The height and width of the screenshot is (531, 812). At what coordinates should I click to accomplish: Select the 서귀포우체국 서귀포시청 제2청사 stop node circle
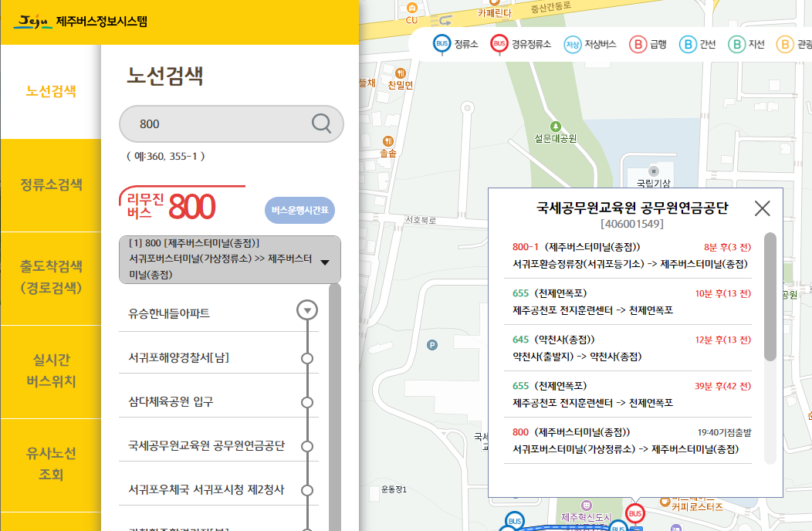coord(307,491)
